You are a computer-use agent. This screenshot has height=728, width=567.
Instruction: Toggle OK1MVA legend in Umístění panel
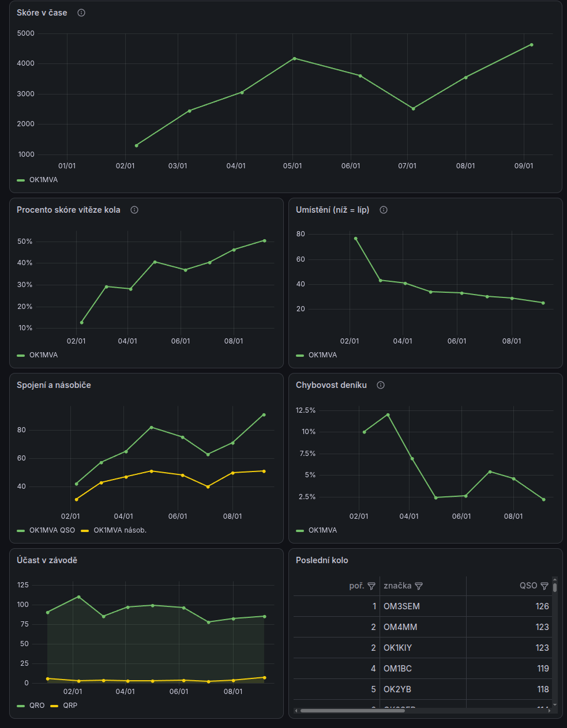click(x=322, y=355)
